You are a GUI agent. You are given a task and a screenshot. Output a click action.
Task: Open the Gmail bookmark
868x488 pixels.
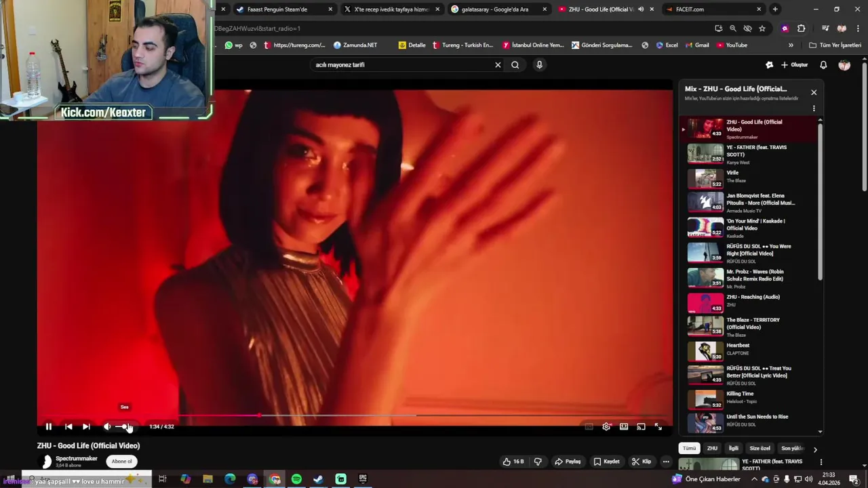697,45
